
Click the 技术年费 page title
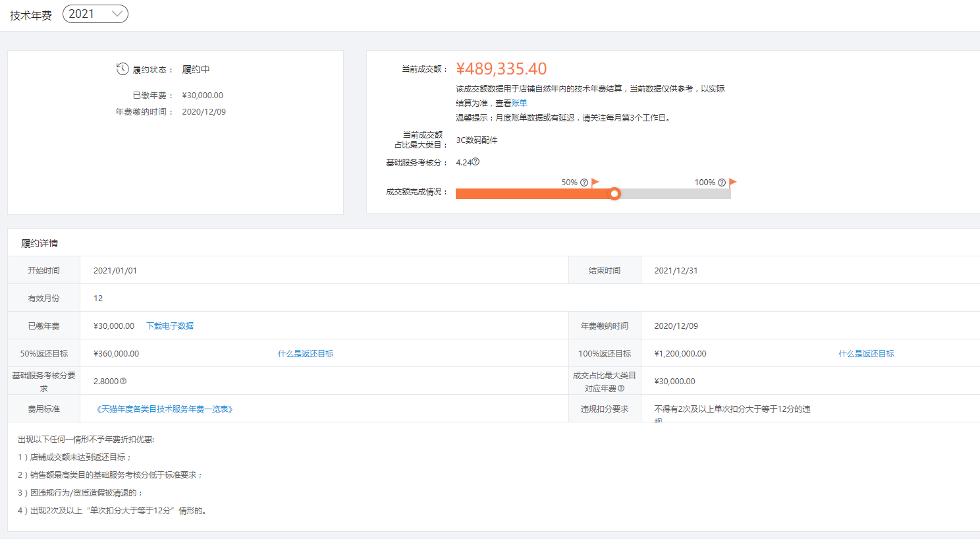click(31, 15)
